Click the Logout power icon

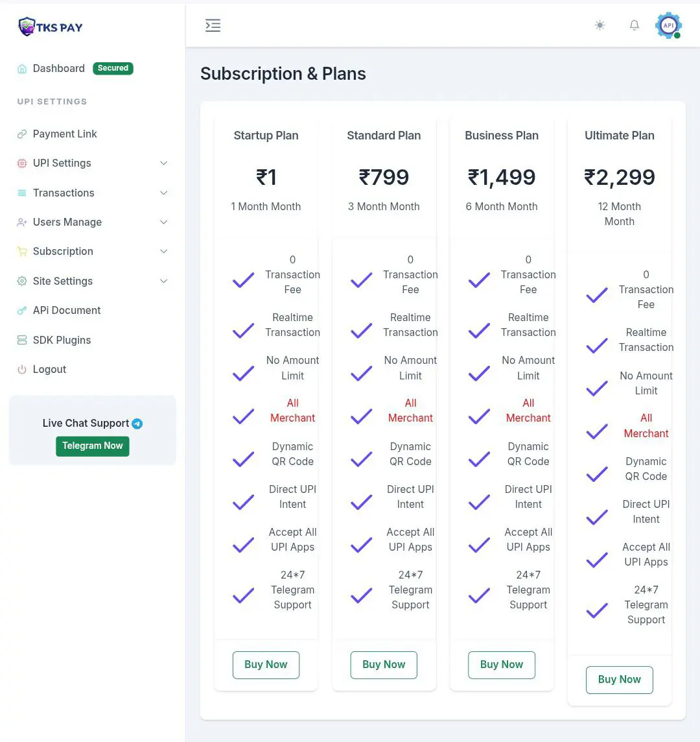coord(22,370)
